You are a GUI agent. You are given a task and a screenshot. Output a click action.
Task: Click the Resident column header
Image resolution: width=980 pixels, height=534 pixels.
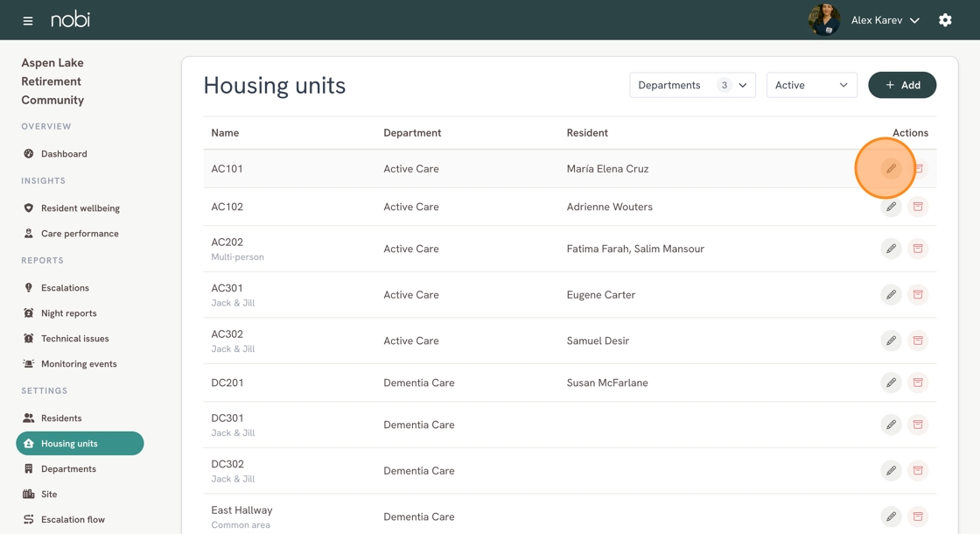pyautogui.click(x=587, y=132)
